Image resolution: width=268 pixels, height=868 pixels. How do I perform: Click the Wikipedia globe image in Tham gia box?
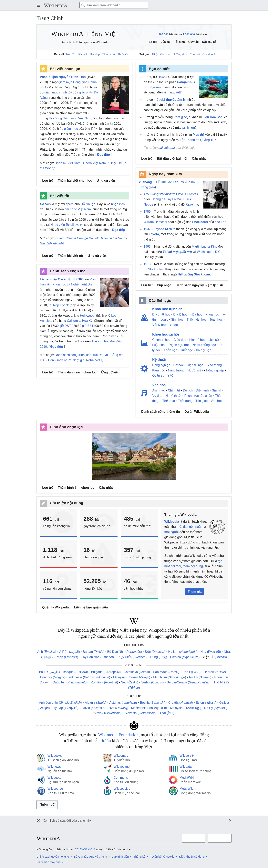(217, 527)
